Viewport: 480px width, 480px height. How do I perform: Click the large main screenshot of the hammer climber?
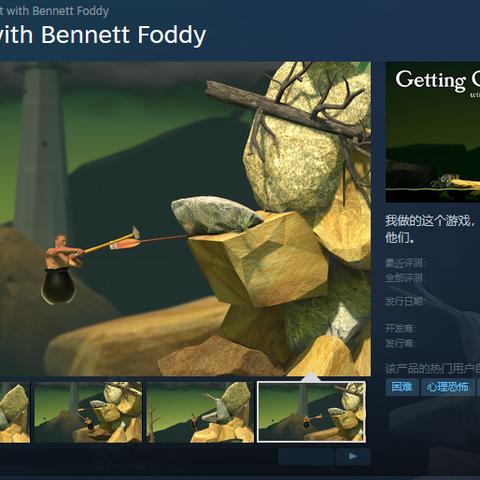pos(185,219)
